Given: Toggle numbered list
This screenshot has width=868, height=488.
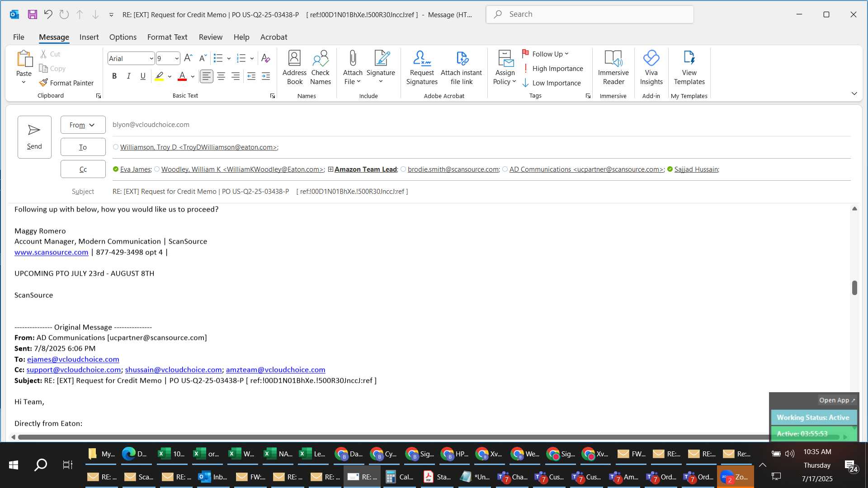Looking at the screenshot, I should [x=241, y=58].
